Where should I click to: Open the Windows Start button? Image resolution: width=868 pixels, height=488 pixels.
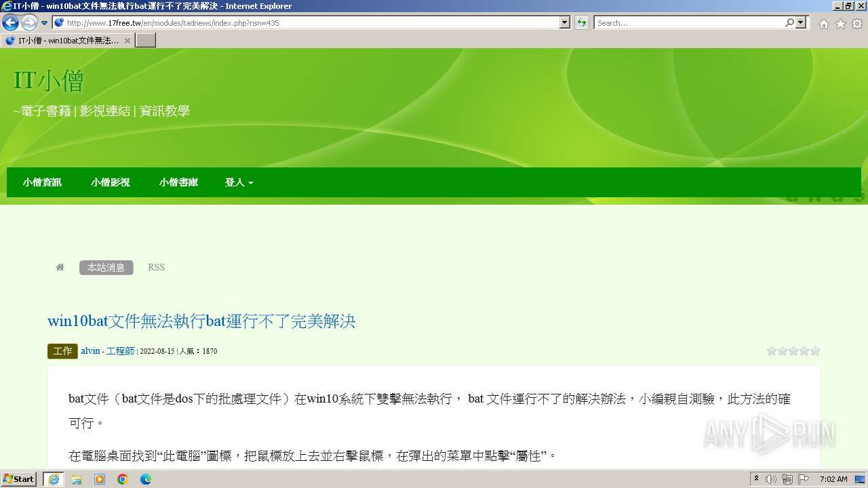tap(19, 479)
